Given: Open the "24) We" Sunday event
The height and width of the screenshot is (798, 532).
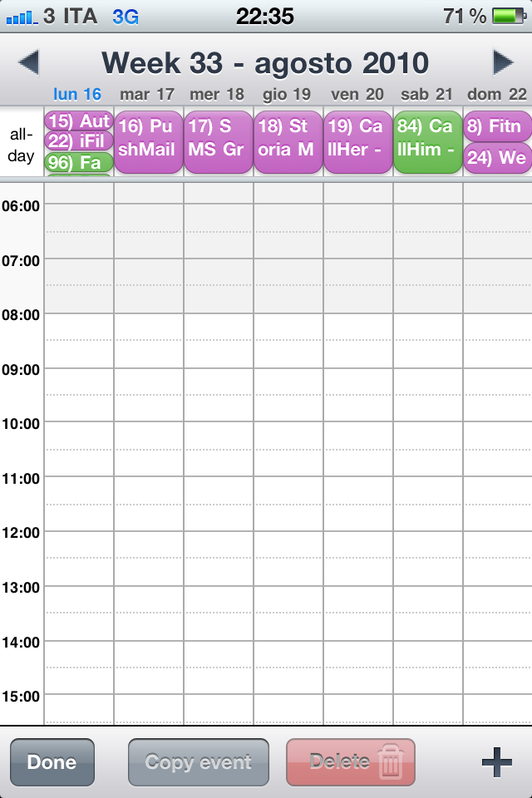Looking at the screenshot, I should coord(497,158).
